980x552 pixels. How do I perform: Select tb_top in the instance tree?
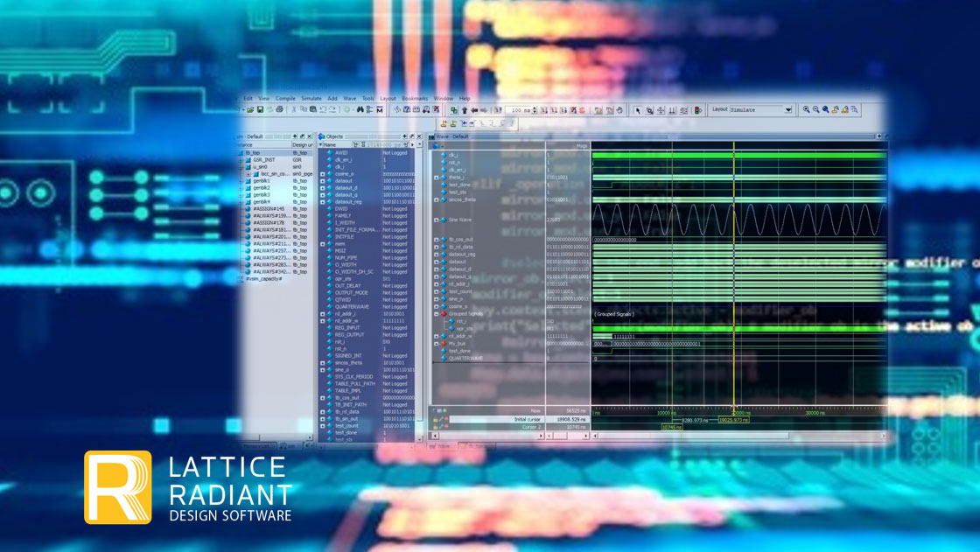pos(253,153)
